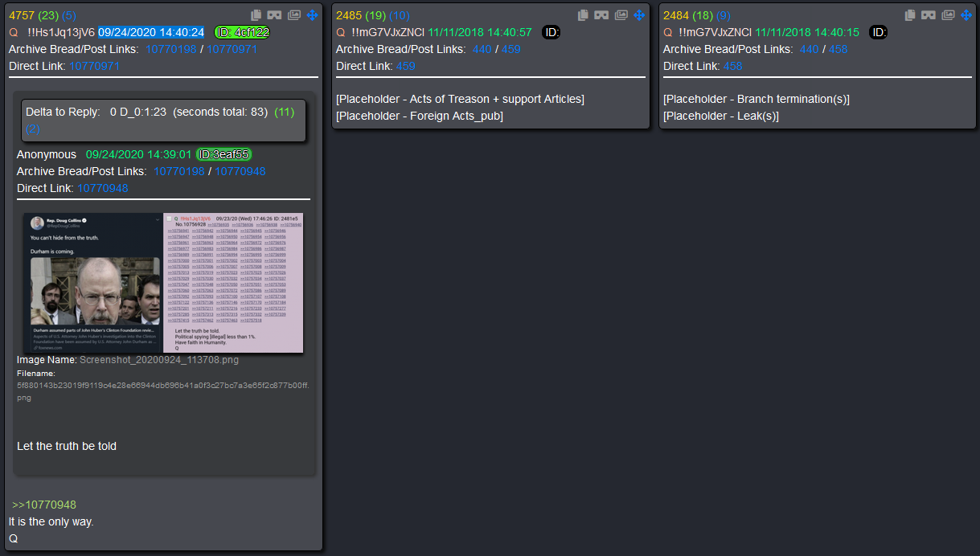The height and width of the screenshot is (556, 980).
Task: Click the black ID: badge on post 2485
Action: pos(552,32)
